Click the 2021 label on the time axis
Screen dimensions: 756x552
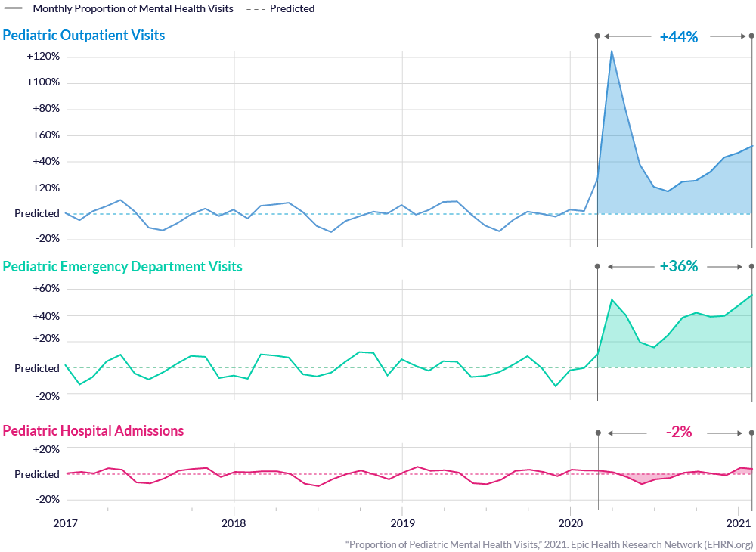tap(738, 523)
